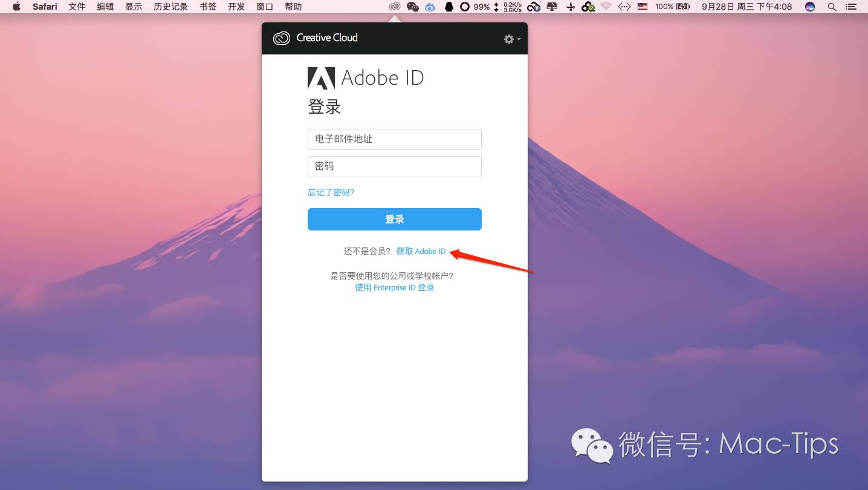Click the 电子邮件地址 email input field
The height and width of the screenshot is (490, 868).
pyautogui.click(x=394, y=139)
